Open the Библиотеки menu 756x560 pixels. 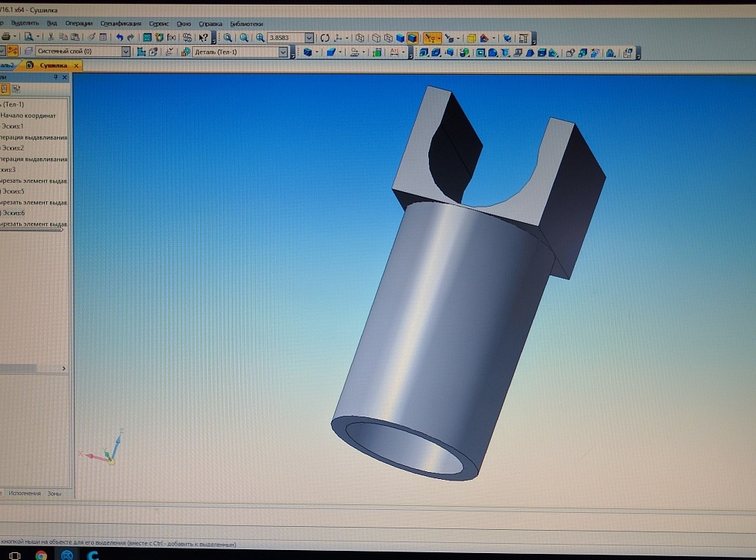click(246, 24)
